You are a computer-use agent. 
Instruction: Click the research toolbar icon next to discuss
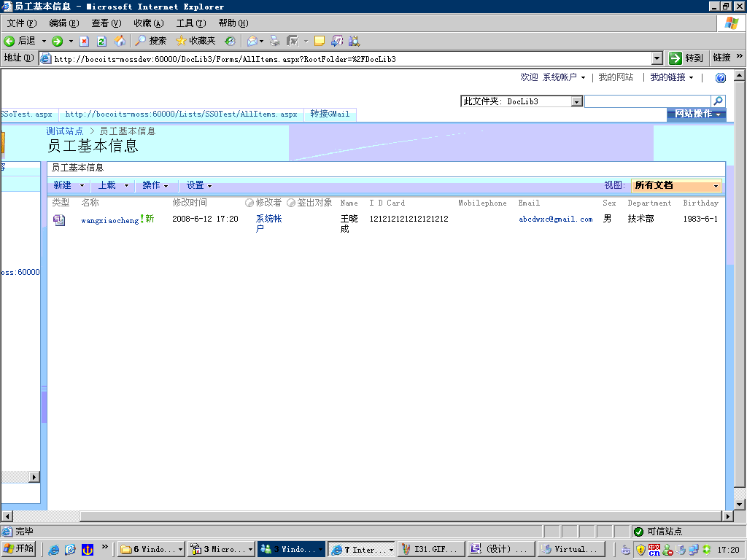pos(337,41)
